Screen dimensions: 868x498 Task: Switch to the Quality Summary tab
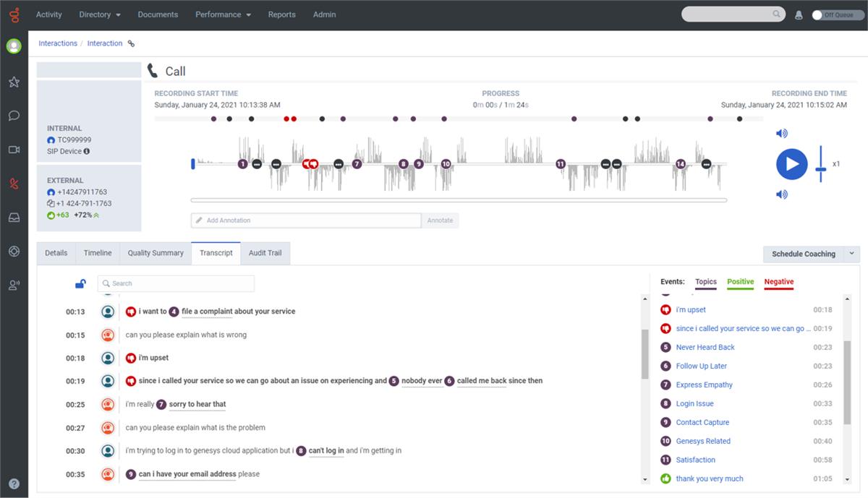point(155,253)
